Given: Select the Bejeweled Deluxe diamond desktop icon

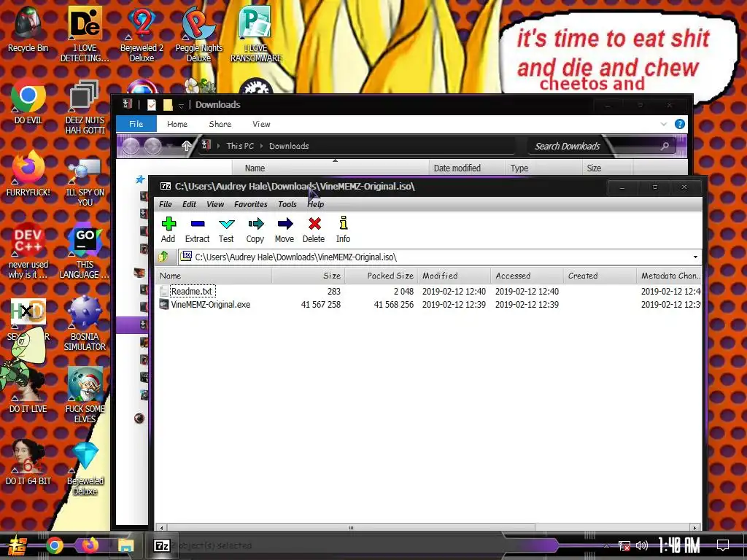Looking at the screenshot, I should (85, 469).
